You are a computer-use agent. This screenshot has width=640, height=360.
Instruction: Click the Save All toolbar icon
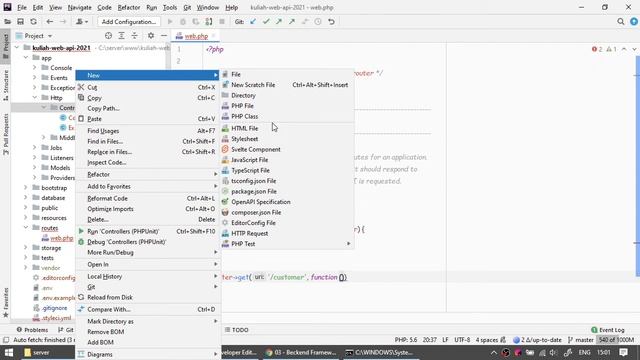(20, 22)
